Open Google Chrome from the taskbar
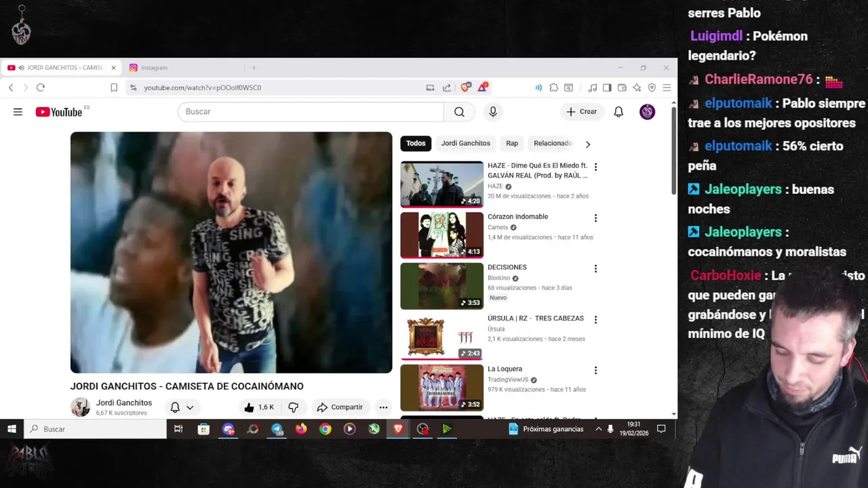Screen dimensions: 868x488 pyautogui.click(x=325, y=429)
